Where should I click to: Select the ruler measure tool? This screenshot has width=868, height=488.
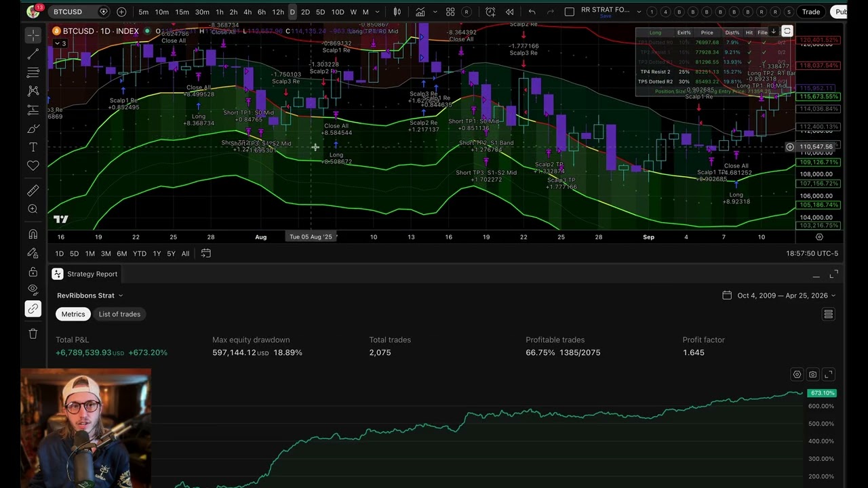33,190
